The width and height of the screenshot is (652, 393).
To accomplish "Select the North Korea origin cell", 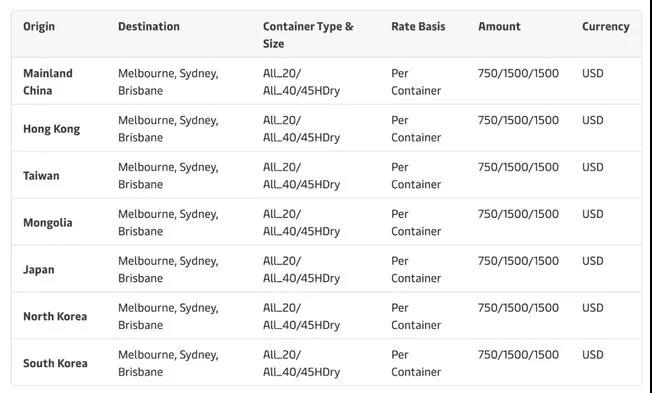I will click(x=55, y=316).
